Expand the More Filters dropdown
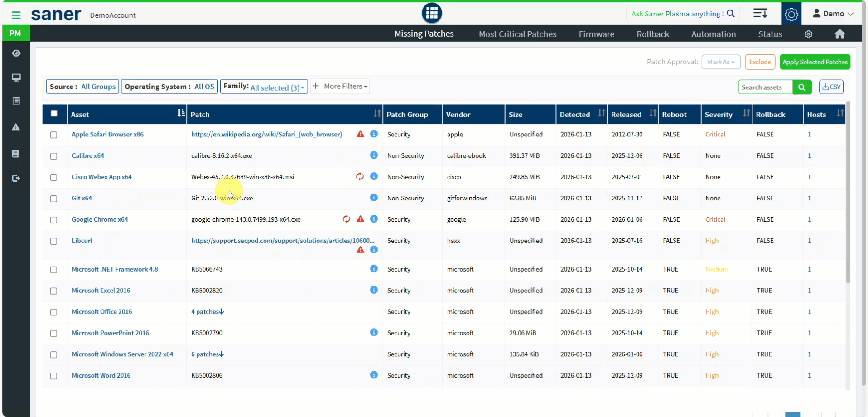 click(340, 86)
